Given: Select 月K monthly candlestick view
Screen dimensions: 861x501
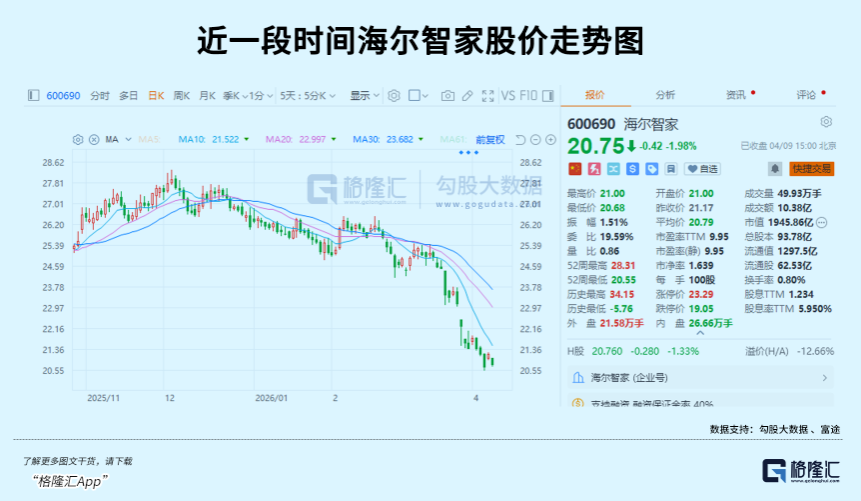Looking at the screenshot, I should [x=207, y=96].
